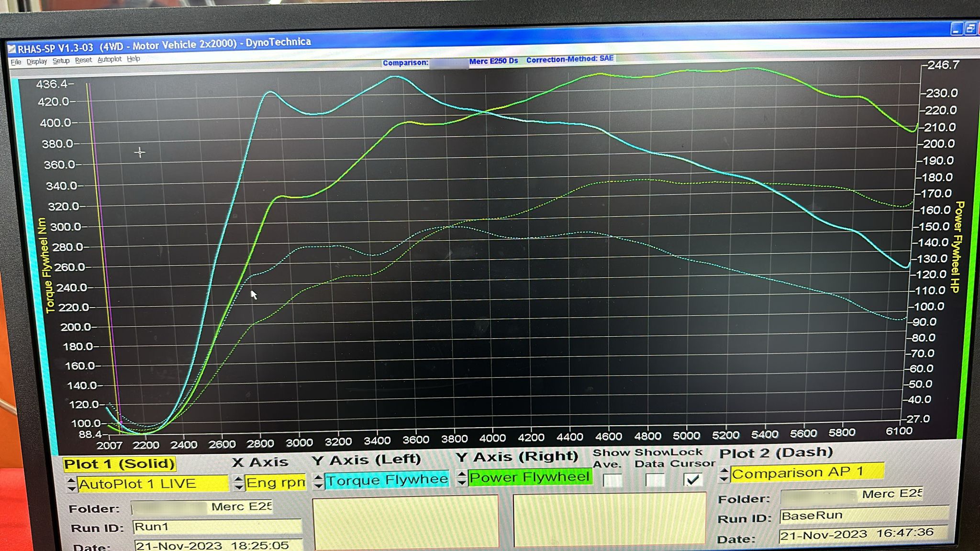Click the Plot 1 Folder field
Image resolution: width=980 pixels, height=551 pixels.
tap(202, 507)
